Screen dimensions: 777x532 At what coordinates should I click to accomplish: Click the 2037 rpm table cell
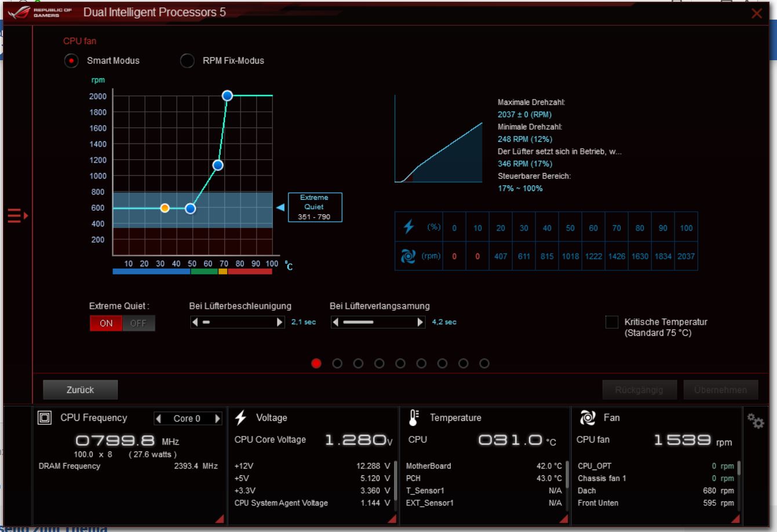point(686,256)
